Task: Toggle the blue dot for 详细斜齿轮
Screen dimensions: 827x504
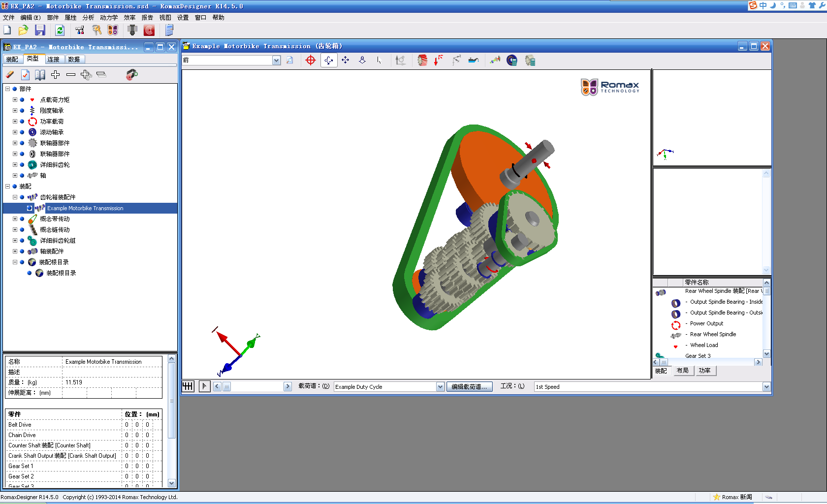Action: [22, 165]
